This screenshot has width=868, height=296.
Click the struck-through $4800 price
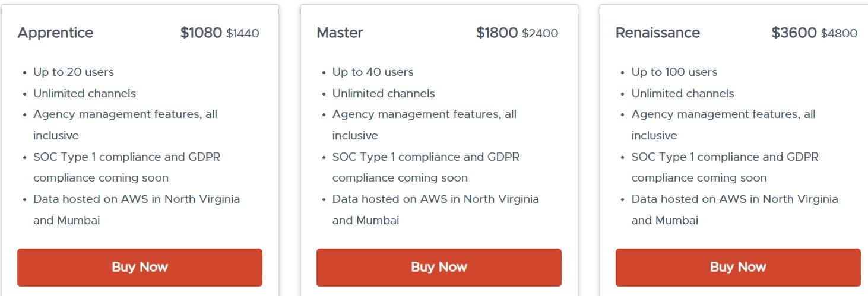click(839, 34)
